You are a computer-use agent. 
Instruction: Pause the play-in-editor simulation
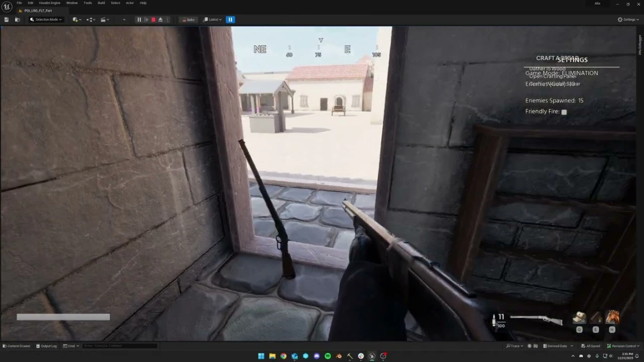[139, 20]
